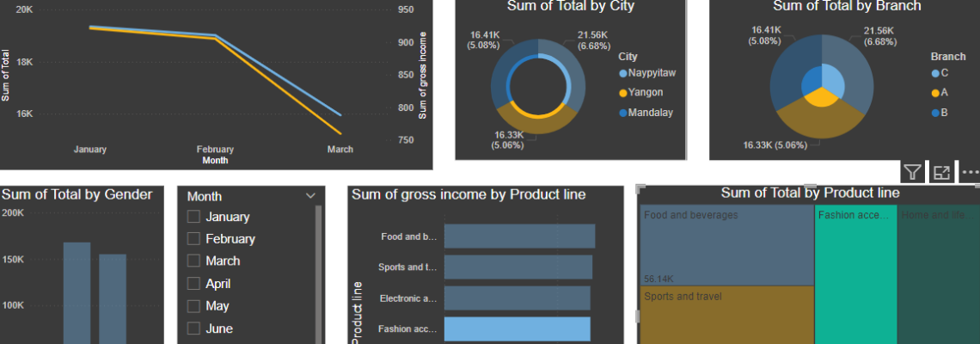Image resolution: width=980 pixels, height=344 pixels.
Task: Click the Product line axis title
Action: 357,313
